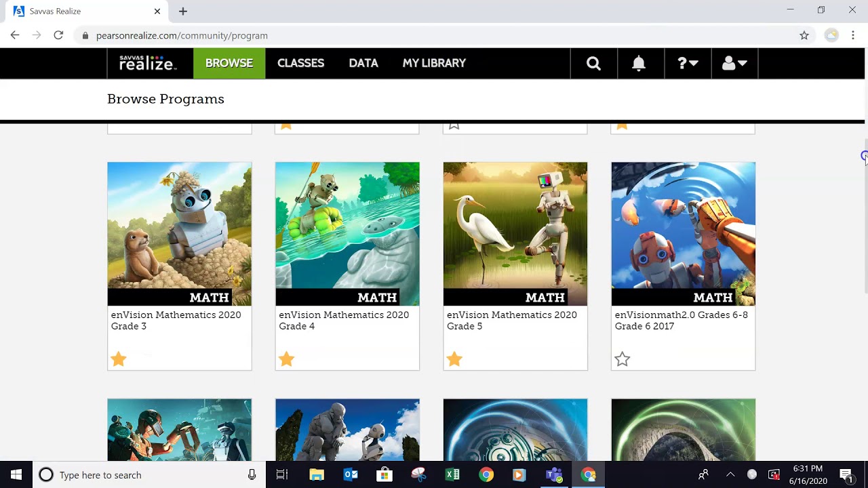The height and width of the screenshot is (488, 868).
Task: Open the taskbar clock and date
Action: click(808, 474)
